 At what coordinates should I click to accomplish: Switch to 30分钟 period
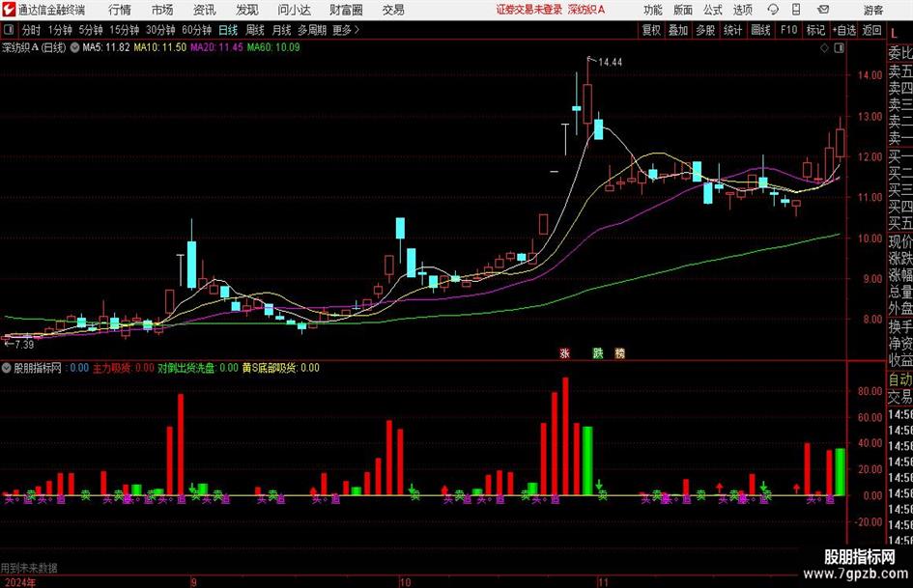160,30
